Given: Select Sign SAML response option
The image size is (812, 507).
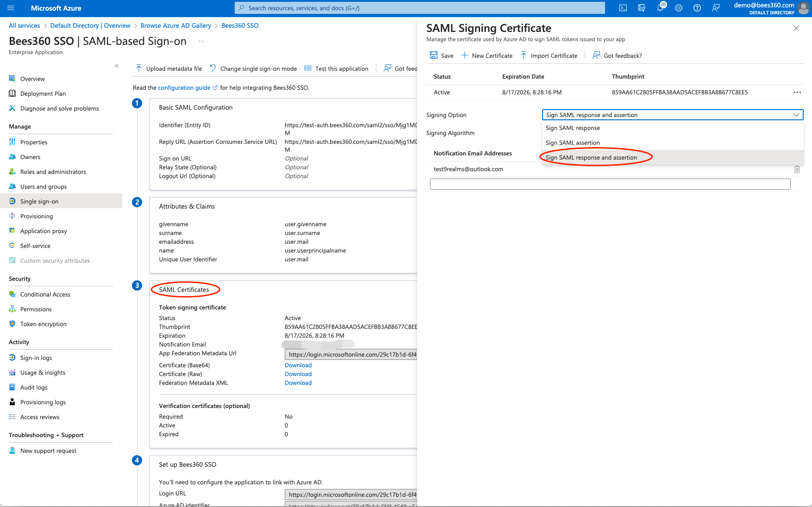Looking at the screenshot, I should [x=672, y=128].
